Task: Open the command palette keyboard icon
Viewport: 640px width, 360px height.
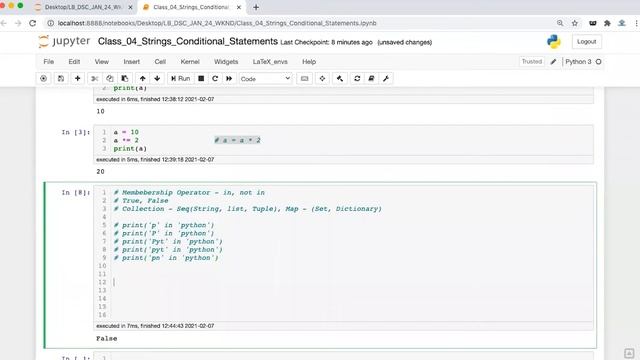Action: [x=304, y=78]
